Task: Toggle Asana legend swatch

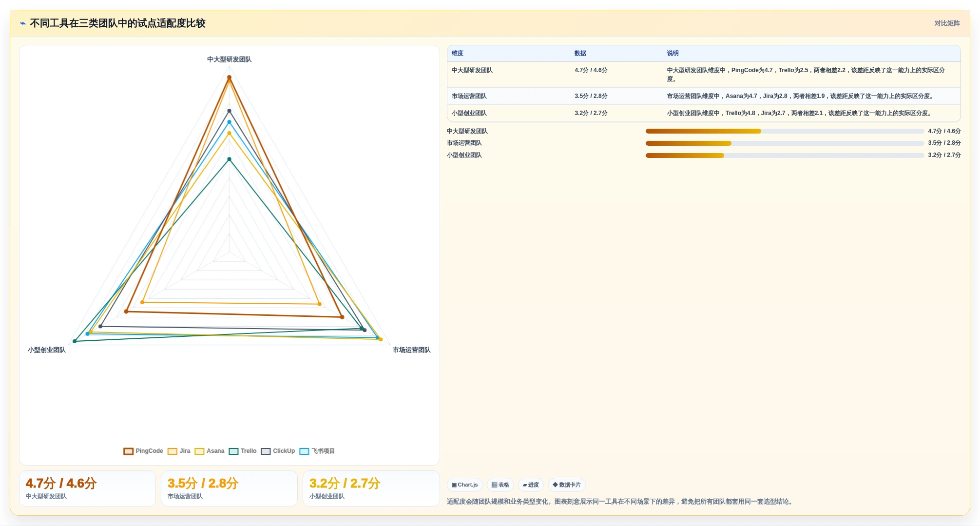Action: tap(199, 451)
